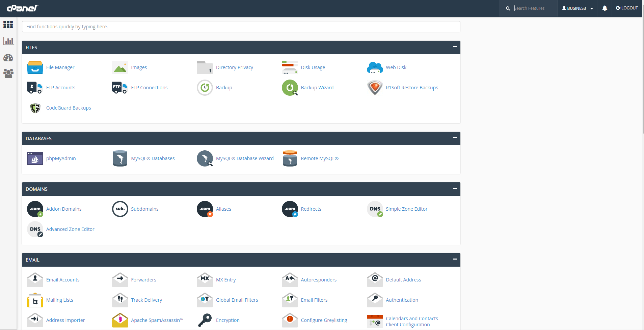Viewport: 644px width, 330px height.
Task: Open the Email Filters link
Action: point(314,300)
